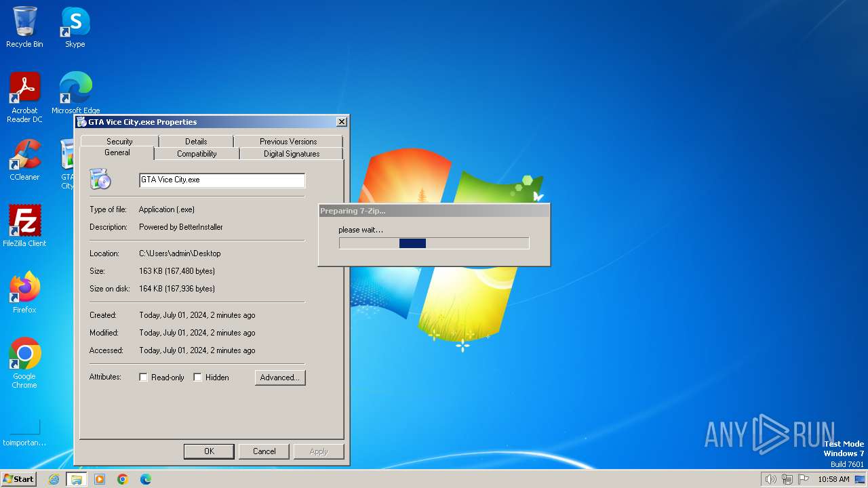Toggle the Read-only attribute checkbox
The image size is (868, 488).
(143, 378)
